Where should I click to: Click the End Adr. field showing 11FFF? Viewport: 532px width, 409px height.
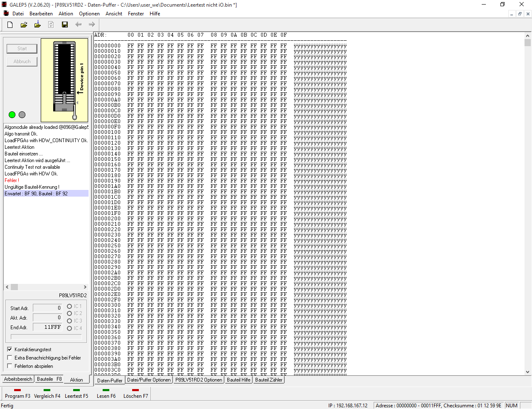[47, 327]
